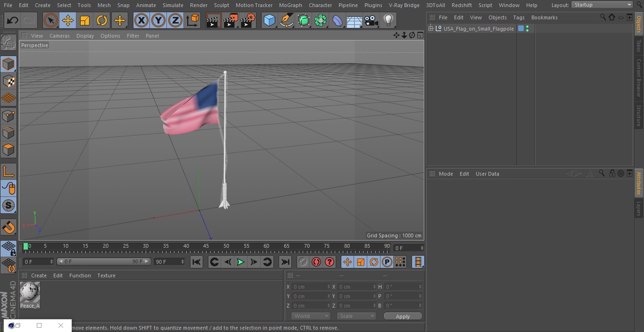Click the Apply button

403,316
